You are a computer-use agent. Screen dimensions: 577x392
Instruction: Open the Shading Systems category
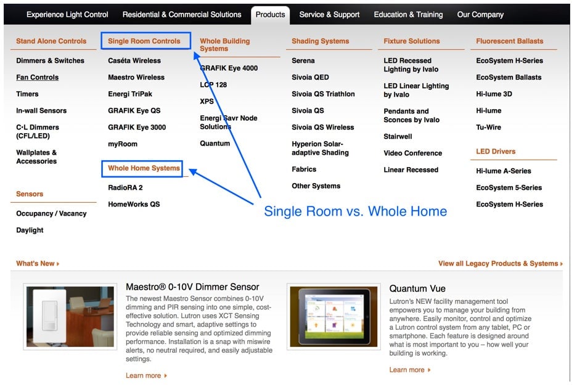[320, 41]
